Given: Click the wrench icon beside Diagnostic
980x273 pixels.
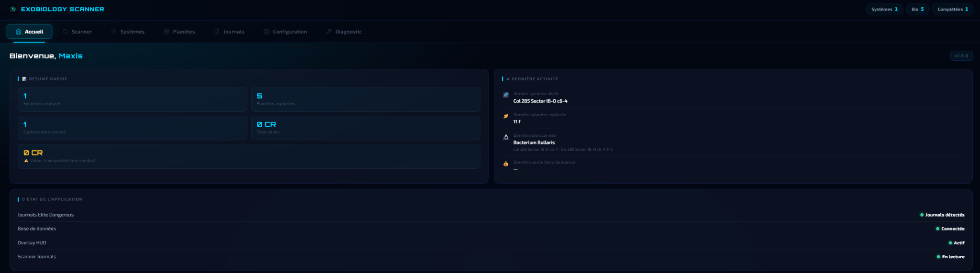Looking at the screenshot, I should 329,32.
